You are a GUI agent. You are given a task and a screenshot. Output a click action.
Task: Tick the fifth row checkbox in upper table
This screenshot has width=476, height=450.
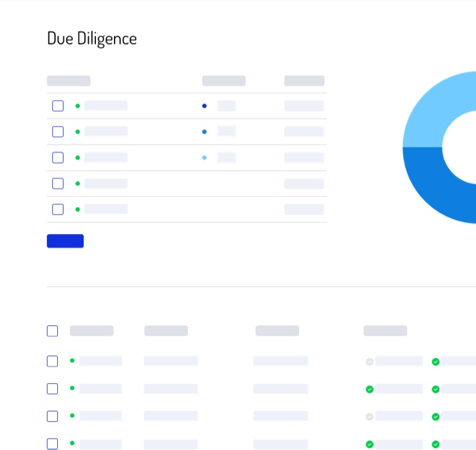[58, 210]
